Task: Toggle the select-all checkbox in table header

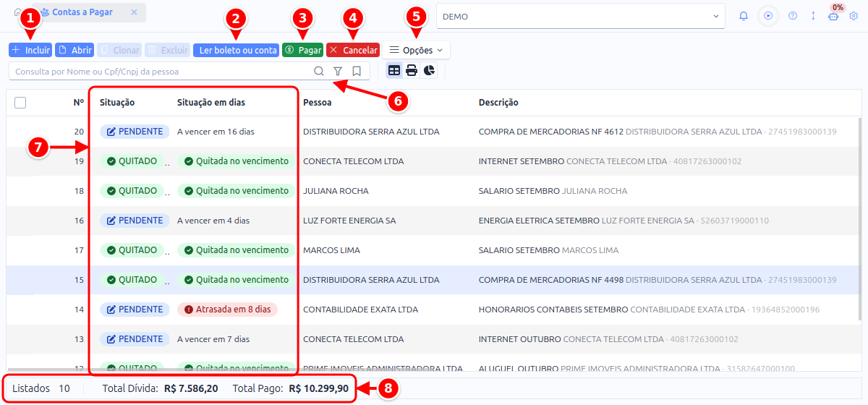Action: pyautogui.click(x=20, y=103)
